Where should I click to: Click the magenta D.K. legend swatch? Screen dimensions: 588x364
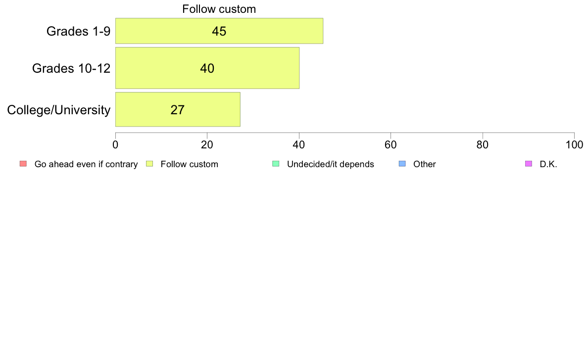pyautogui.click(x=529, y=164)
